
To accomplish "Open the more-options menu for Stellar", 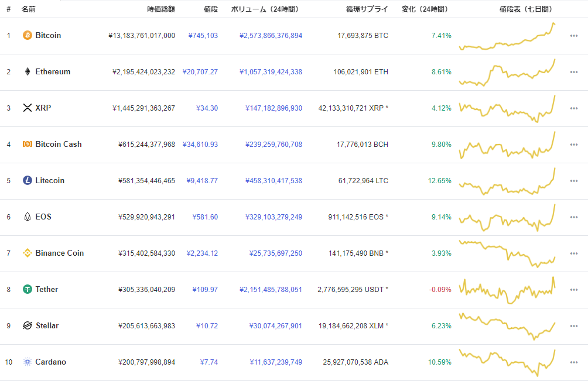I will 574,327.
